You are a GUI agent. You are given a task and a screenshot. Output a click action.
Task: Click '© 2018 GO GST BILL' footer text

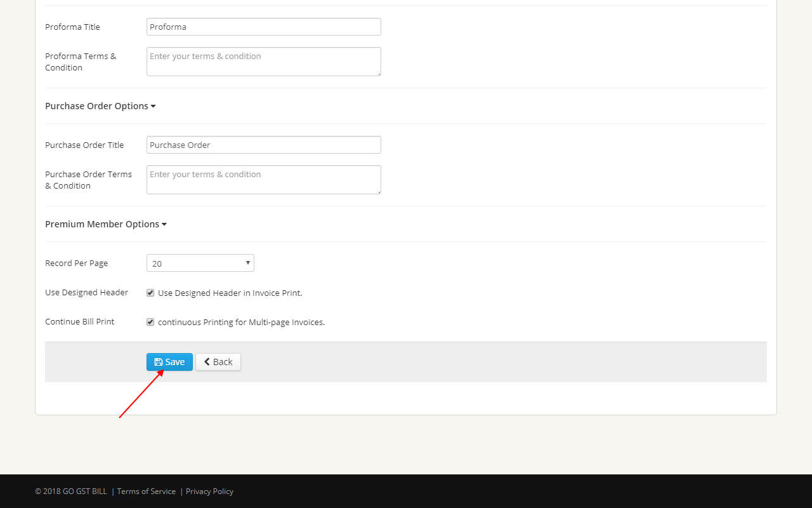coord(71,491)
